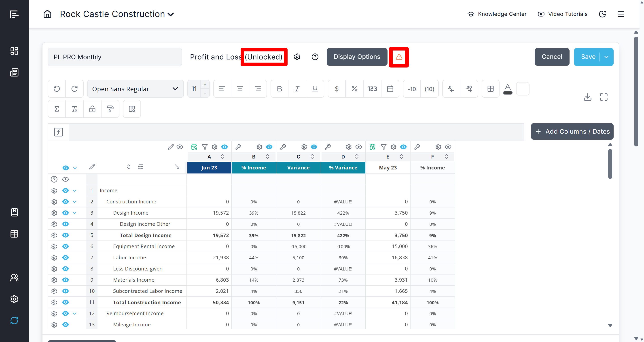
Task: Collapse the Design Income row chevron
Action: point(74,213)
